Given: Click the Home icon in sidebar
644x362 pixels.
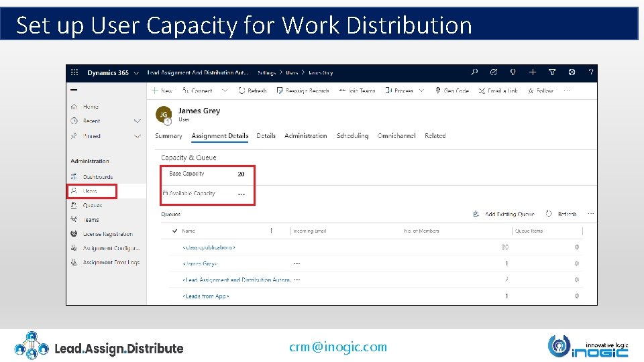Looking at the screenshot, I should point(74,107).
